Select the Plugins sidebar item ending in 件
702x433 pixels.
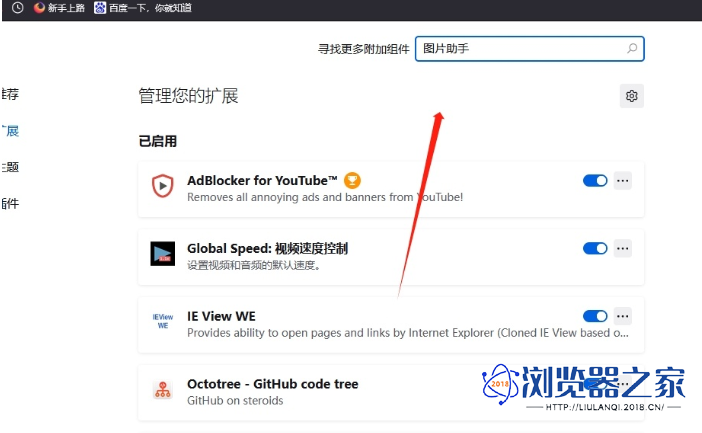tap(10, 204)
